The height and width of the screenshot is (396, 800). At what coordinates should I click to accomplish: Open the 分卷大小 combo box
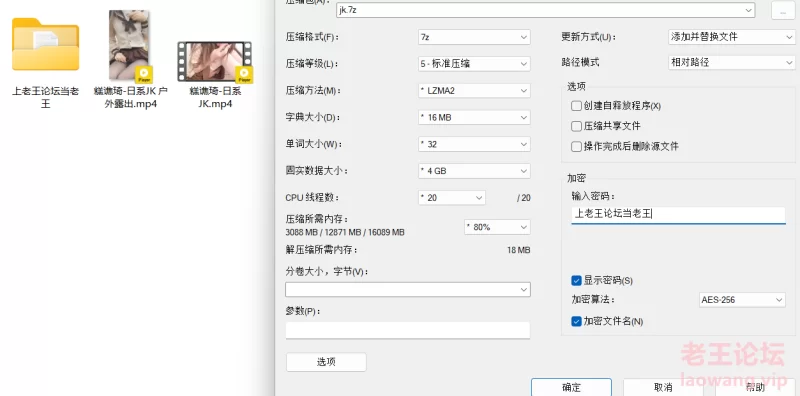pos(408,289)
